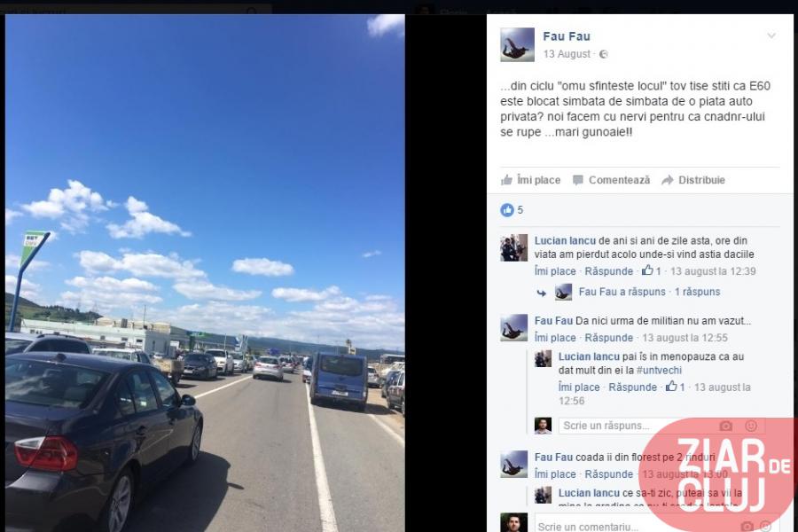Screen dimensions: 798x532
Task: Click the traffic jam photo
Action: (205, 273)
